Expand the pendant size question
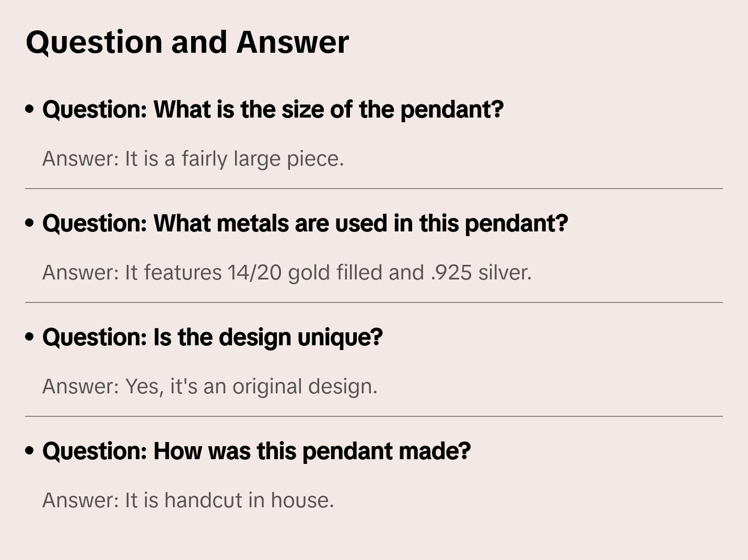The height and width of the screenshot is (560, 748). click(273, 110)
